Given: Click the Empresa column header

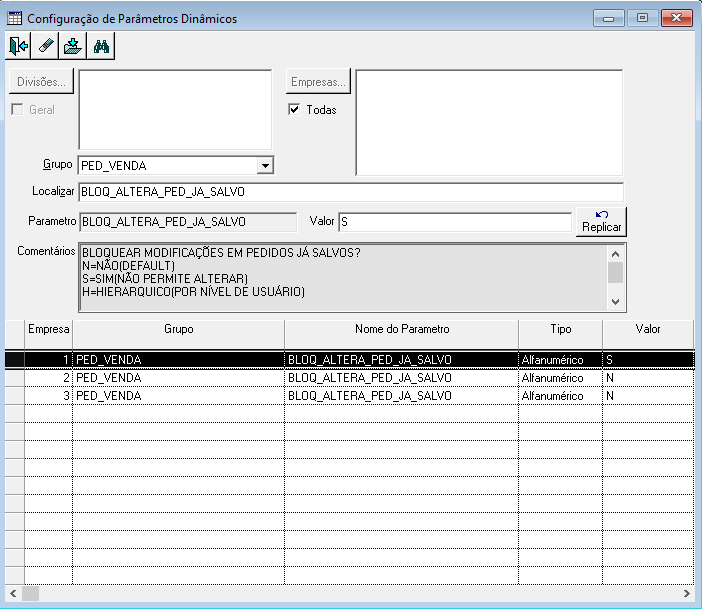Looking at the screenshot, I should point(48,334).
